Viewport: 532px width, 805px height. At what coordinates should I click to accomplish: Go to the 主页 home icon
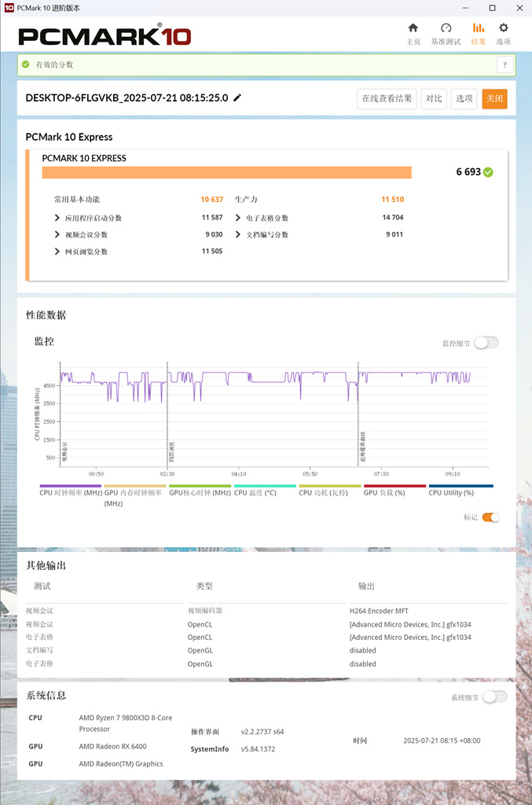tap(413, 28)
